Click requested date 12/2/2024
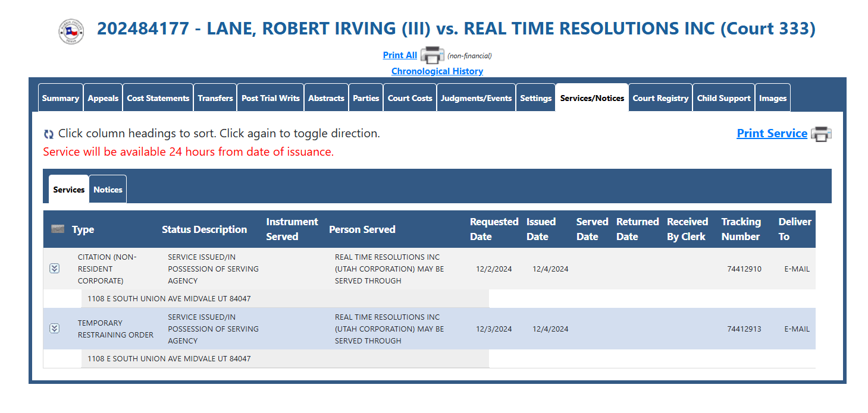Viewport: 868px width, 413px height. tap(494, 269)
